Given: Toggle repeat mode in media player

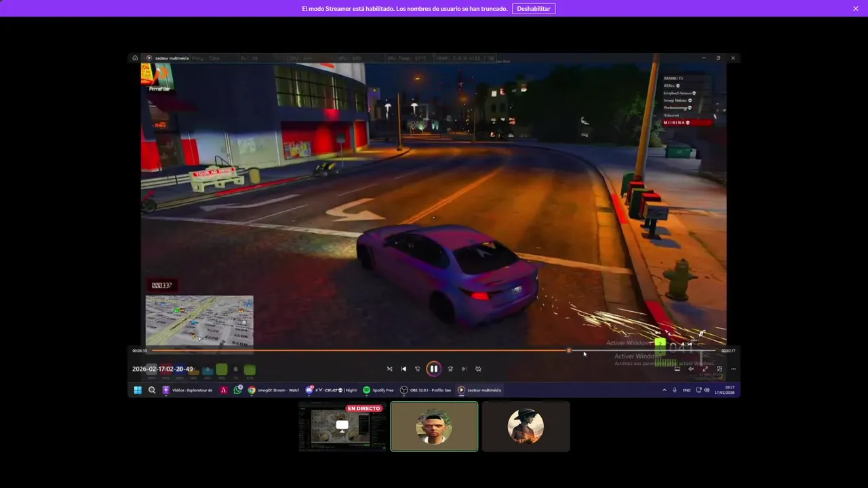Looking at the screenshot, I should coord(478,369).
